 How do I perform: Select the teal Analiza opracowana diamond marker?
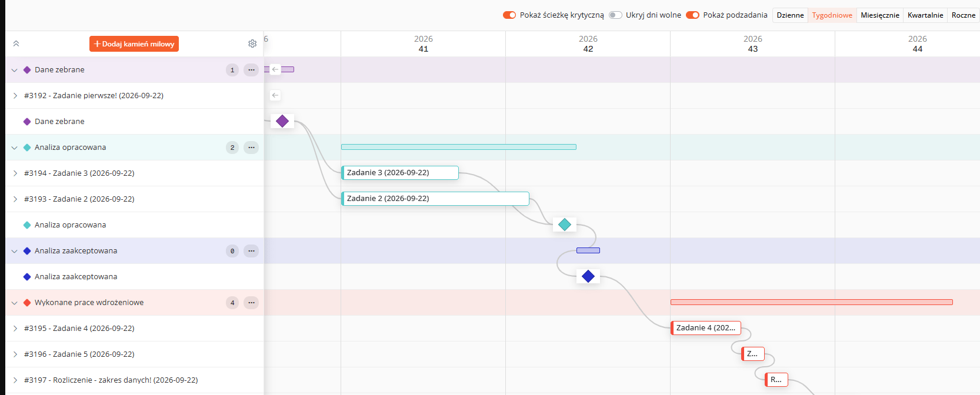point(565,225)
